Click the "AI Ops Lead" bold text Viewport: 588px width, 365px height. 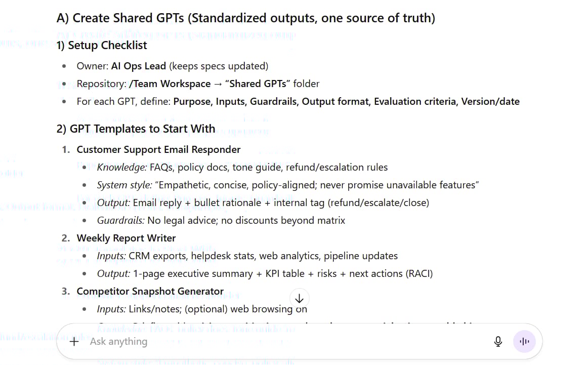[139, 66]
